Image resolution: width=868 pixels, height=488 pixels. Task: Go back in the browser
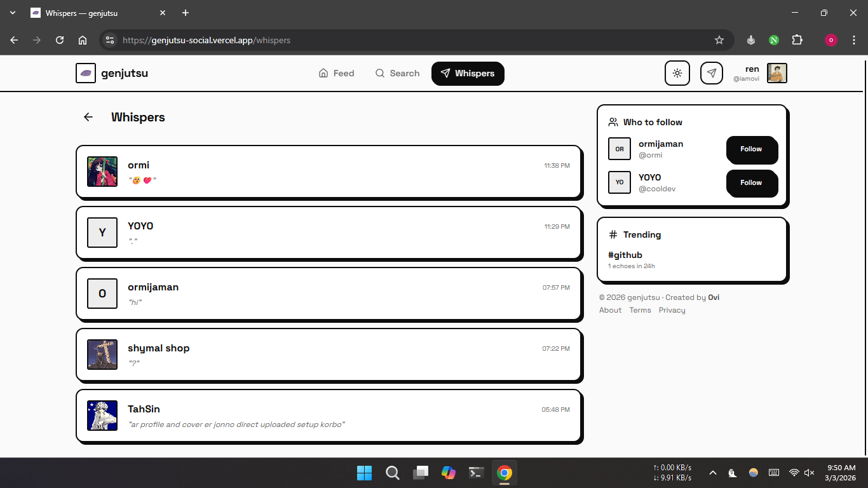tap(14, 40)
